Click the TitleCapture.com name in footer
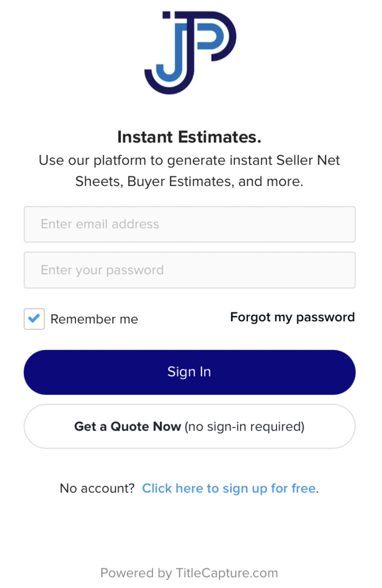Screen dimensions: 382x588 click(227, 573)
